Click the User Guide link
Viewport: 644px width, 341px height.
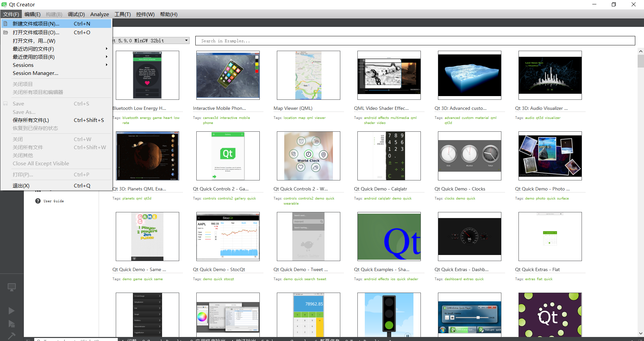(x=53, y=201)
